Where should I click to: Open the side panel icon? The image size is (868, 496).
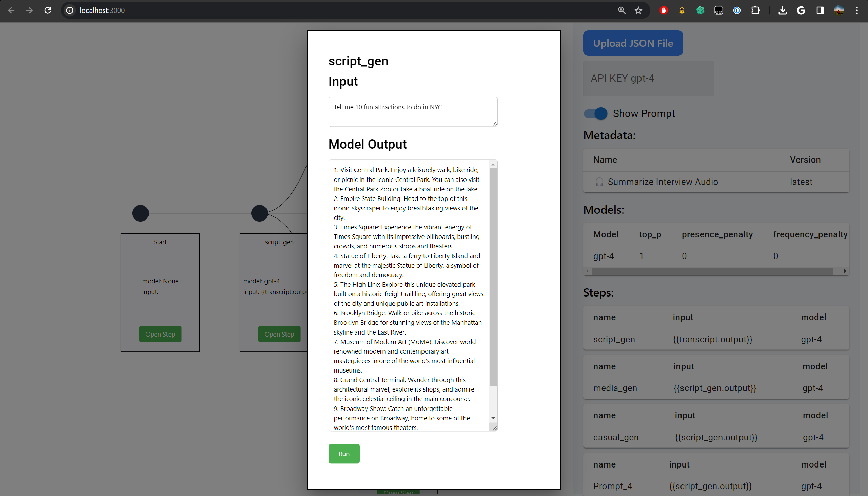tap(820, 10)
